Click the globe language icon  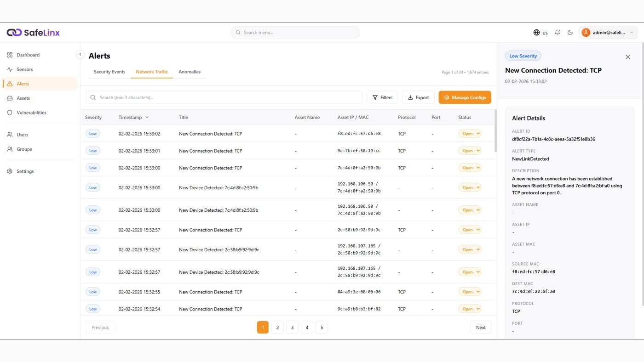[x=536, y=33]
